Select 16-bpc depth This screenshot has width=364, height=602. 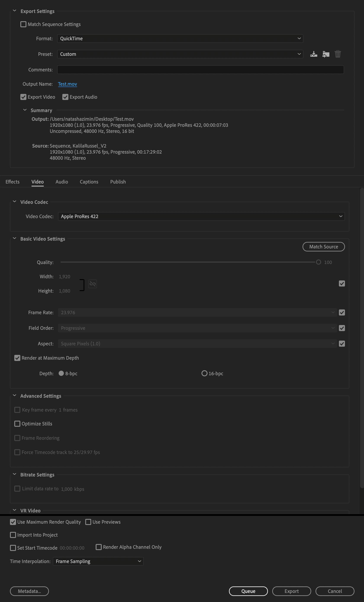click(x=204, y=373)
